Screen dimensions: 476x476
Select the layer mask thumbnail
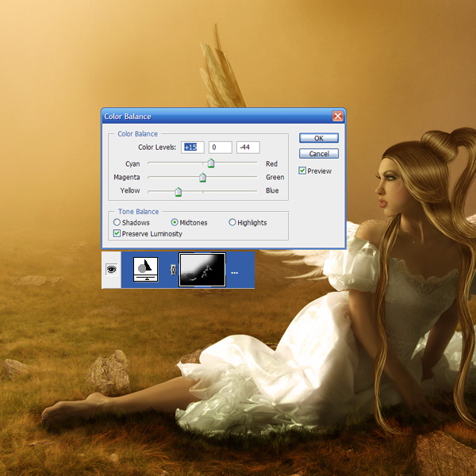tap(202, 270)
